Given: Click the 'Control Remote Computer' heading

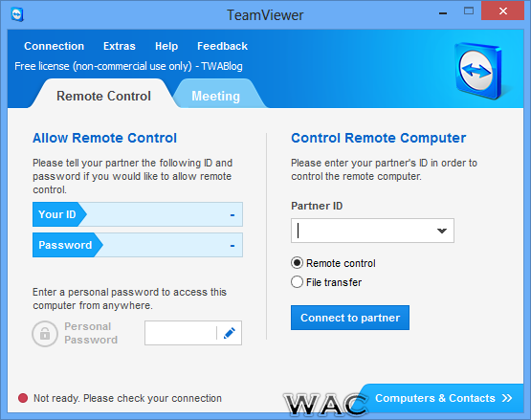Looking at the screenshot, I should coord(378,138).
